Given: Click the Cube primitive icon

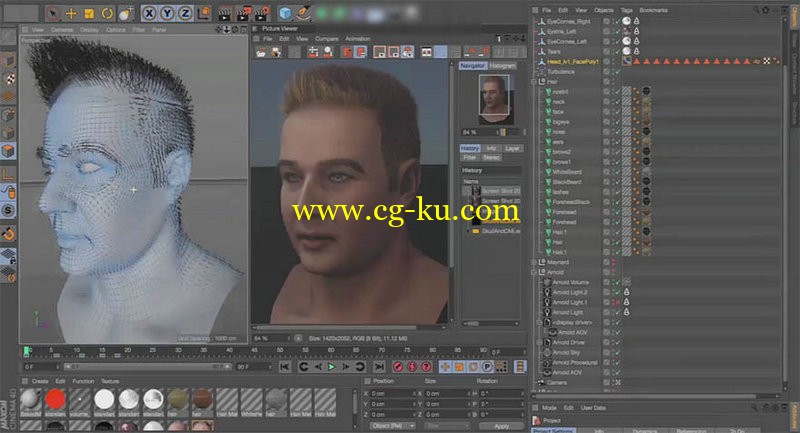Looking at the screenshot, I should coord(285,14).
